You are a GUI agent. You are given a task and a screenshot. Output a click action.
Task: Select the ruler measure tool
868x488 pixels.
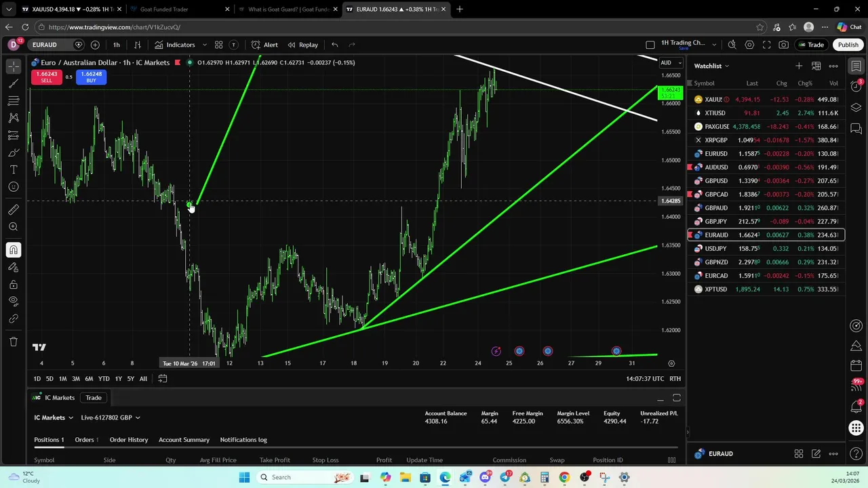(14, 210)
